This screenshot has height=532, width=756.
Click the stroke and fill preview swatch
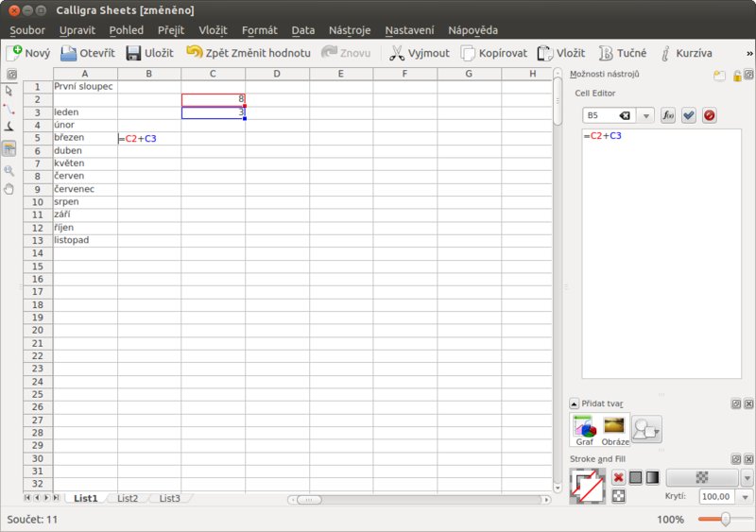point(587,487)
